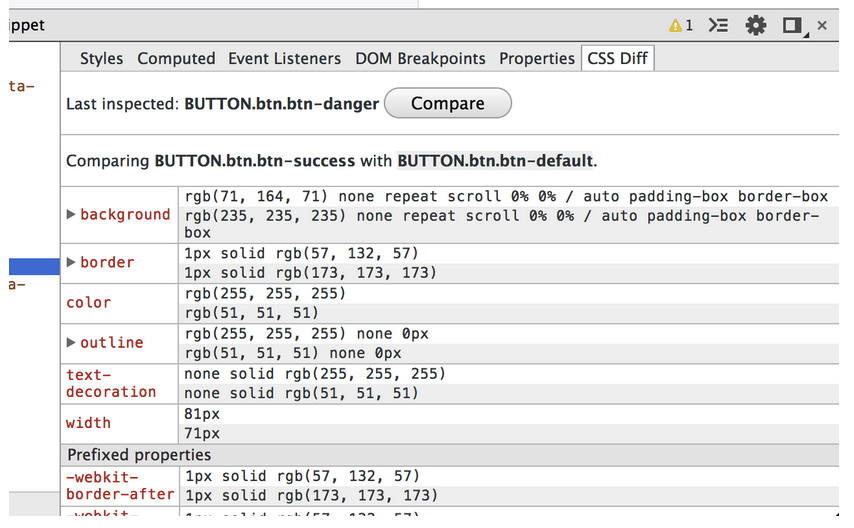854x528 pixels.
Task: Click the yellow warning count icon
Action: pos(681,25)
